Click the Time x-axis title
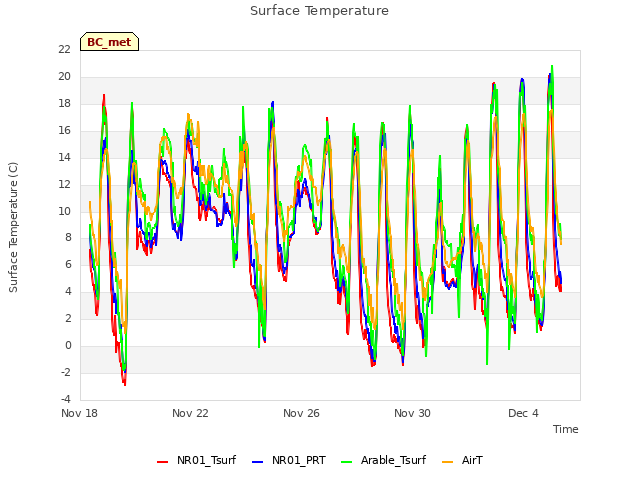Screen dimensions: 640x480 tap(565, 429)
